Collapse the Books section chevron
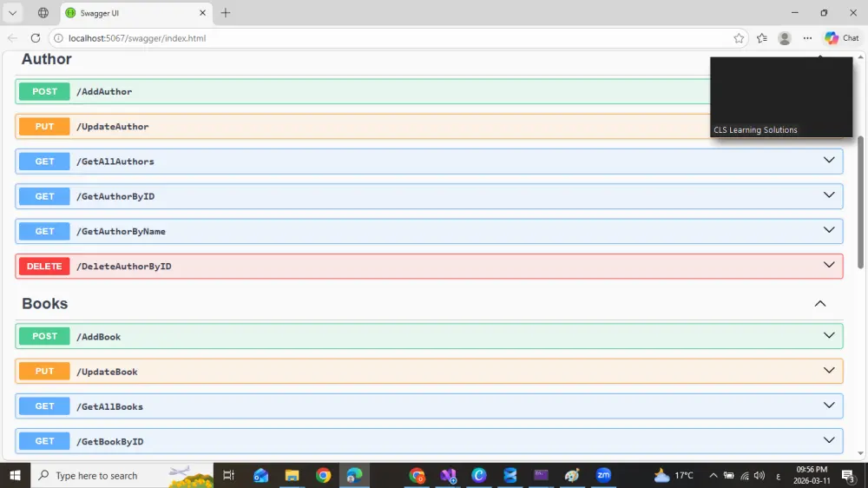Viewport: 868px width, 488px height. coord(820,304)
